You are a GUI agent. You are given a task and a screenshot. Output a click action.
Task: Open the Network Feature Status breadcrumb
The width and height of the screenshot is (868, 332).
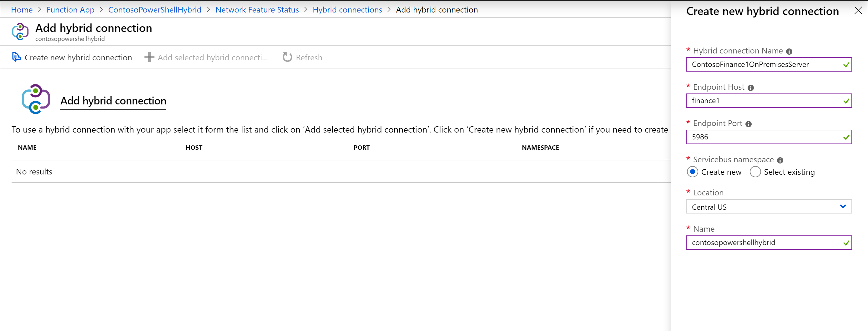click(x=257, y=10)
